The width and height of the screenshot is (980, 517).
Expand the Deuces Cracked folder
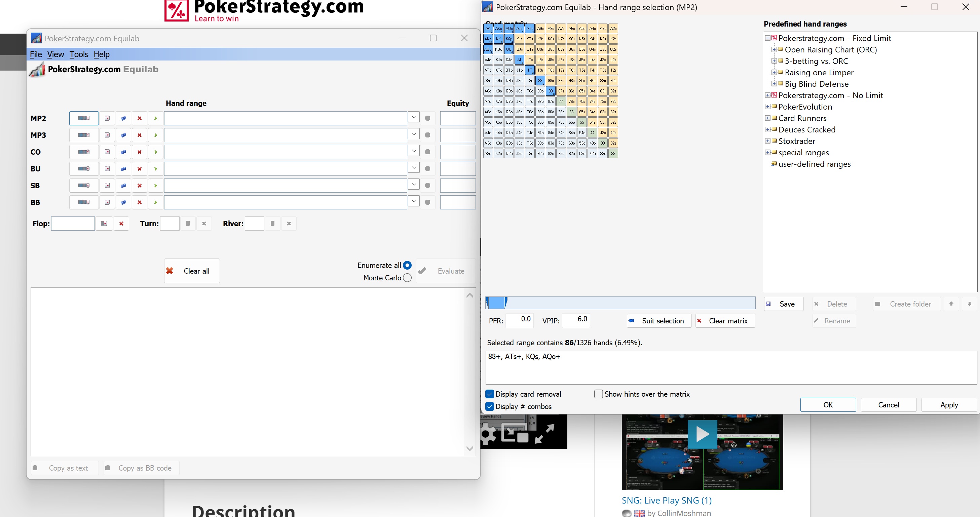(x=768, y=130)
